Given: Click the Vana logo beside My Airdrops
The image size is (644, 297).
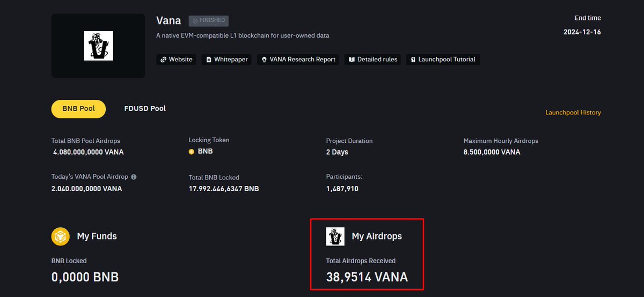Looking at the screenshot, I should point(335,236).
